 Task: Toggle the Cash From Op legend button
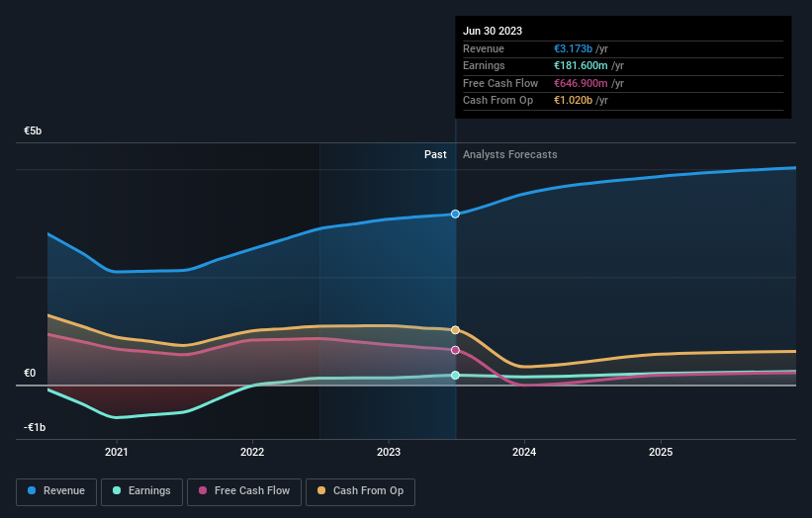360,491
